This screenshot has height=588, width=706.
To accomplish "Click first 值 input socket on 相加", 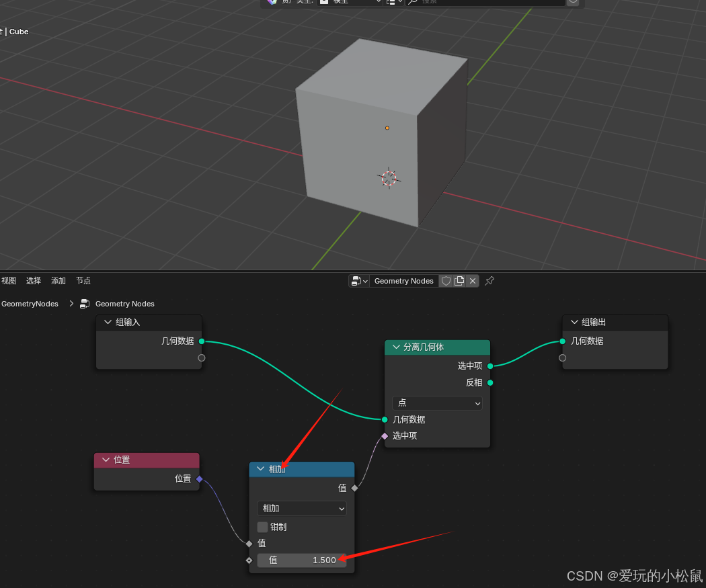I will coord(249,544).
